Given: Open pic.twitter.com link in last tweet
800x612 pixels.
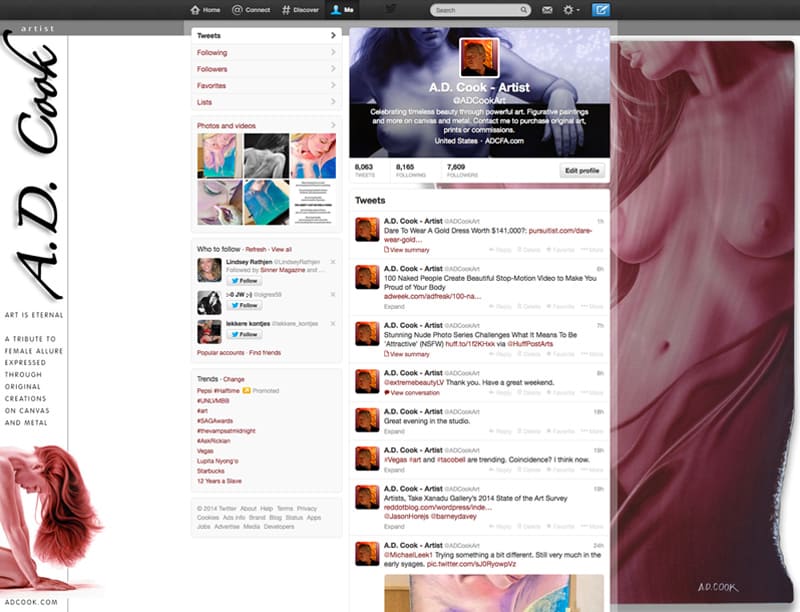Looking at the screenshot, I should pos(471,564).
